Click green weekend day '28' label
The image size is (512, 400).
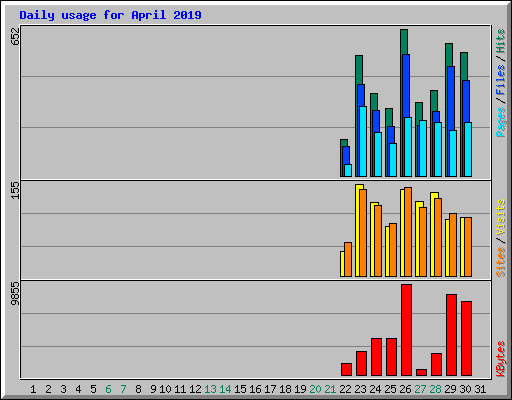[435, 389]
